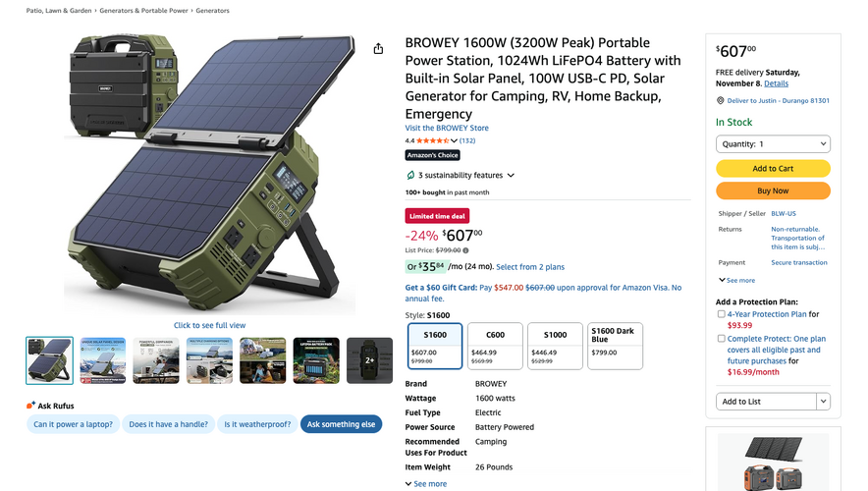Image resolution: width=868 pixels, height=491 pixels.
Task: Select the C600 style option
Action: (x=495, y=346)
